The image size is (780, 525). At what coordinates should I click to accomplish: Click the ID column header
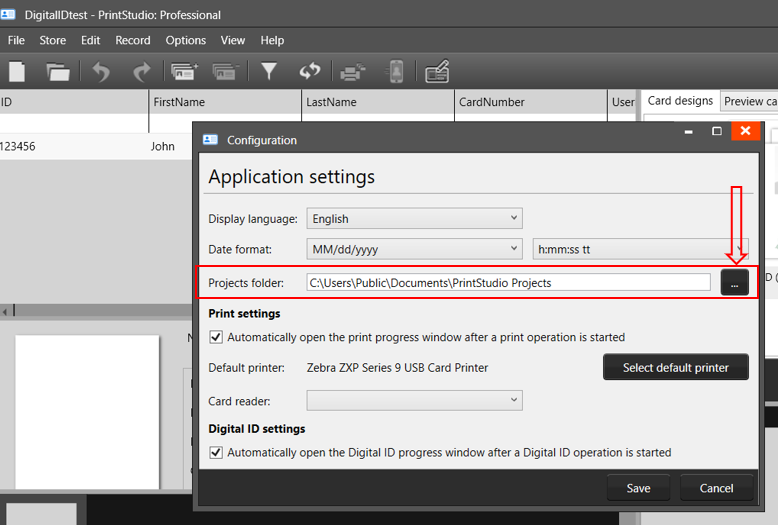74,102
